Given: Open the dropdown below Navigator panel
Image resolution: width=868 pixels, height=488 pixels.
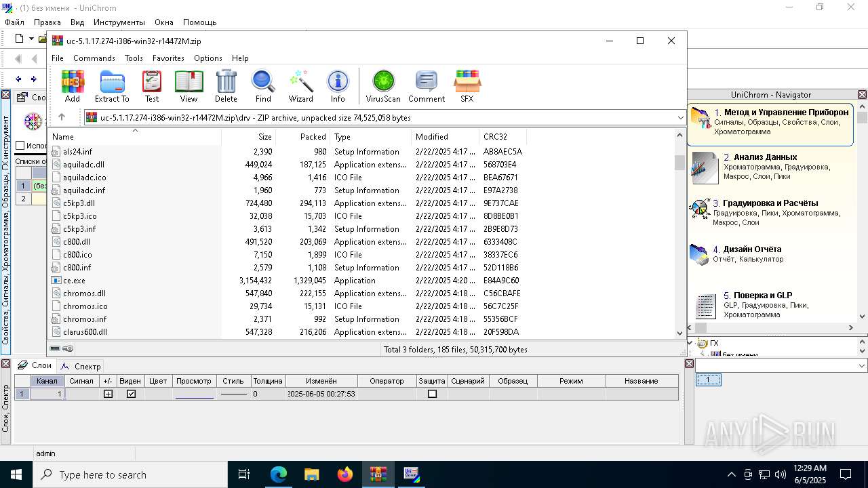Looking at the screenshot, I should (x=862, y=365).
